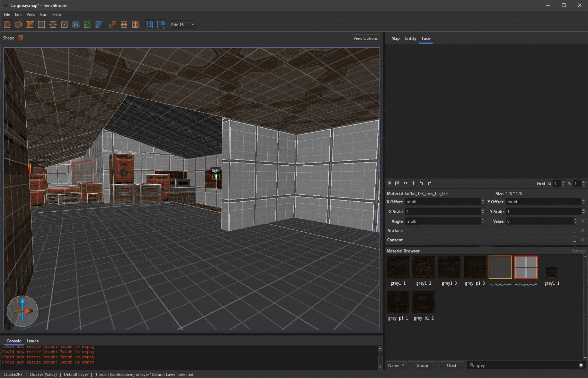Screen dimensions: 588x378
Task: Click the X Scale input field
Action: (x=443, y=211)
